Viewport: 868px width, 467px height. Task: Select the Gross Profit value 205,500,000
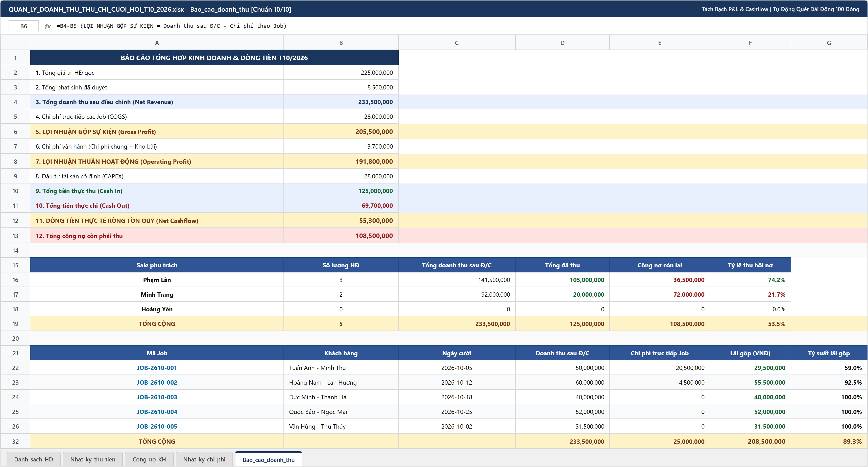pyautogui.click(x=341, y=131)
